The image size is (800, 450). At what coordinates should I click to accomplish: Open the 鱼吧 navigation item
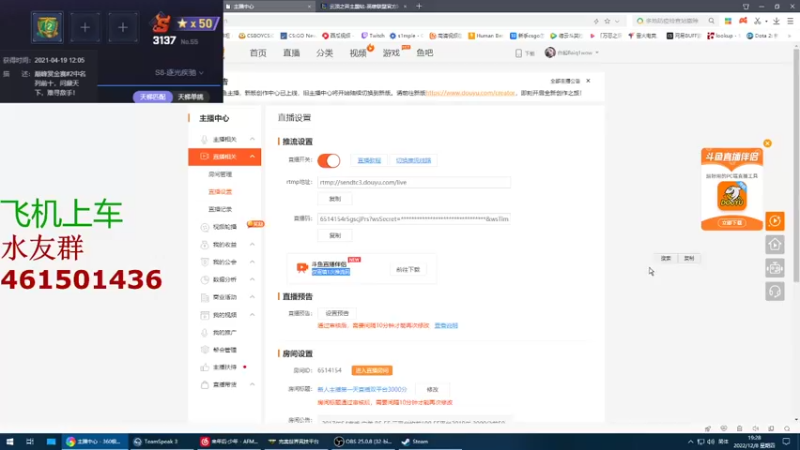tap(424, 53)
